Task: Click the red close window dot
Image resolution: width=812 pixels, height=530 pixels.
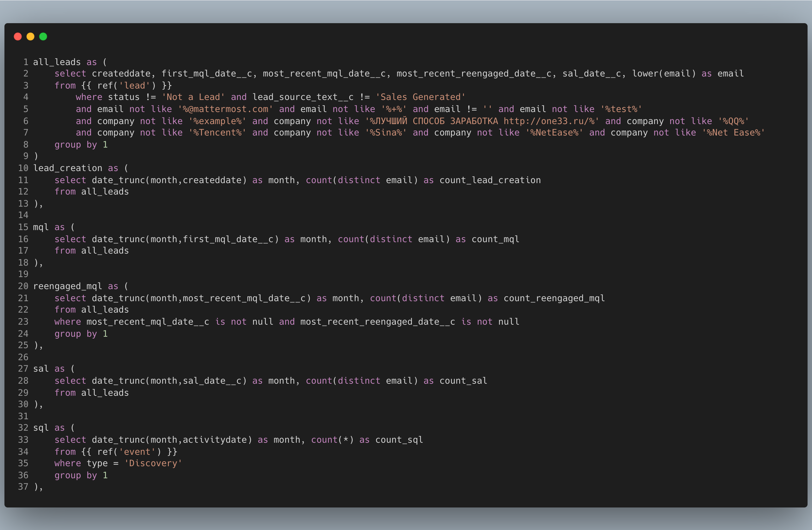Action: (x=18, y=36)
